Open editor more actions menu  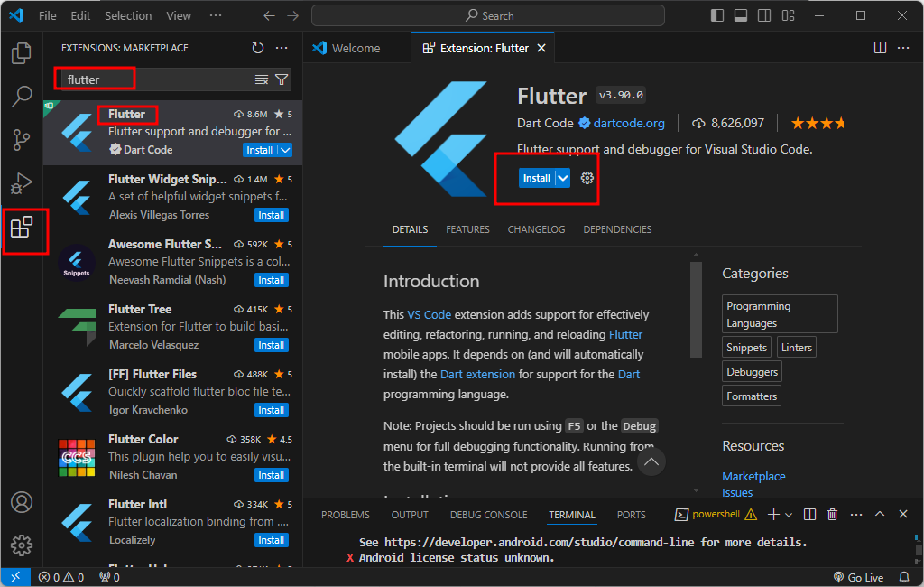tap(903, 48)
